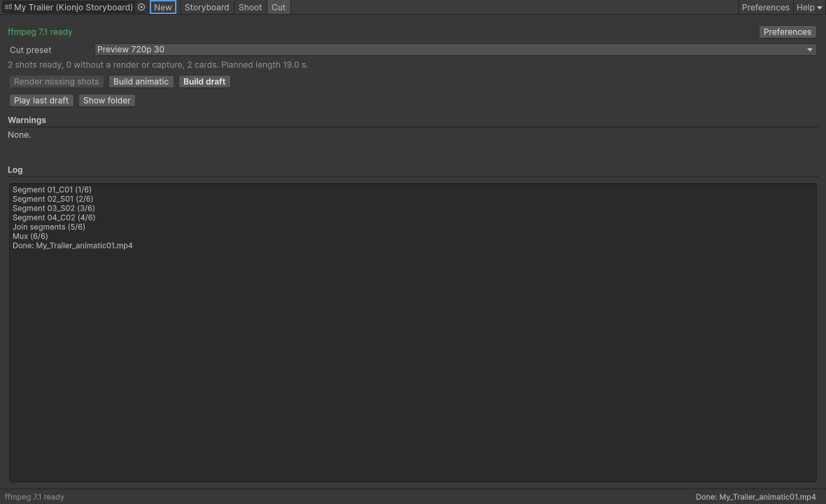Click Build animatic
Screen dimensions: 826x504
click(141, 82)
